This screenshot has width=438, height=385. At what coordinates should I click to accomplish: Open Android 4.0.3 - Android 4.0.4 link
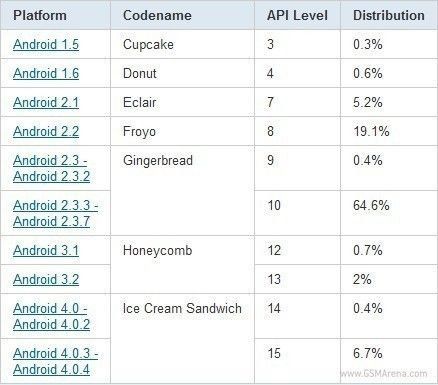point(55,361)
